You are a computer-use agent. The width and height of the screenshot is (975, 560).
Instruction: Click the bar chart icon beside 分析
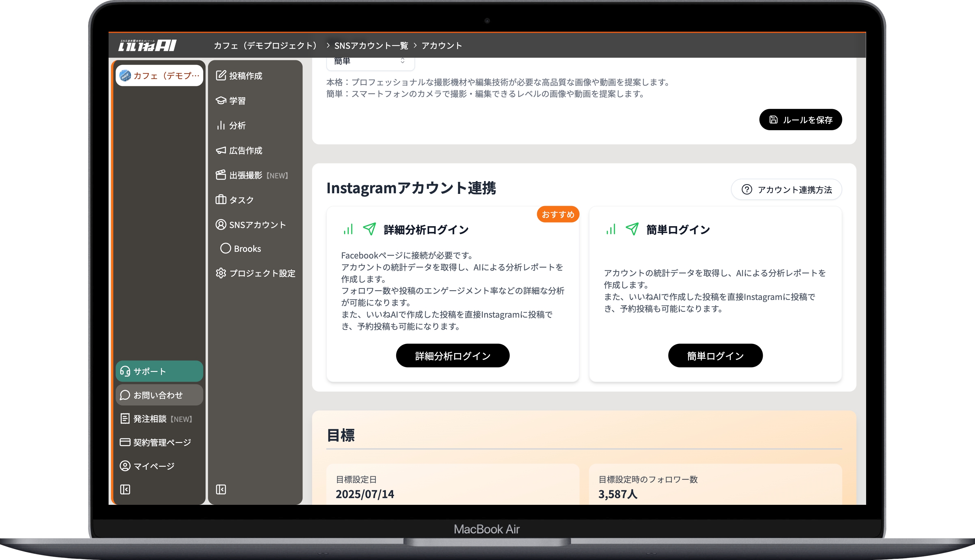click(x=221, y=125)
